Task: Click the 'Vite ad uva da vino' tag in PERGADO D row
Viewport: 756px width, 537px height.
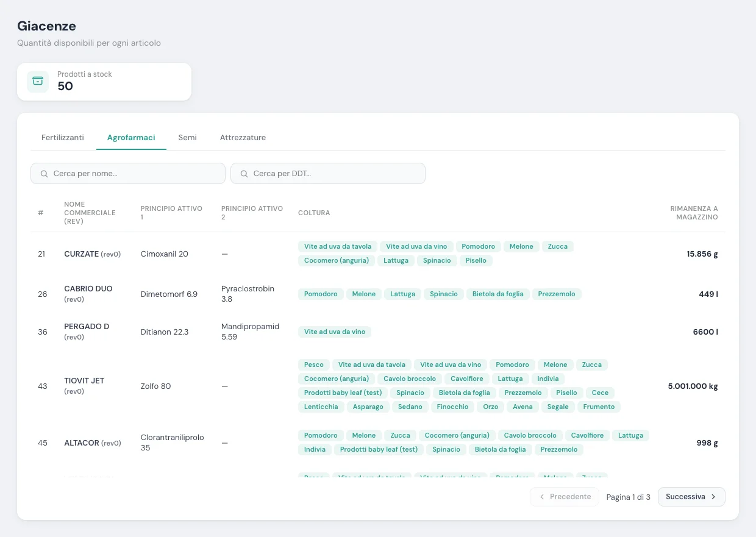Action: click(335, 332)
